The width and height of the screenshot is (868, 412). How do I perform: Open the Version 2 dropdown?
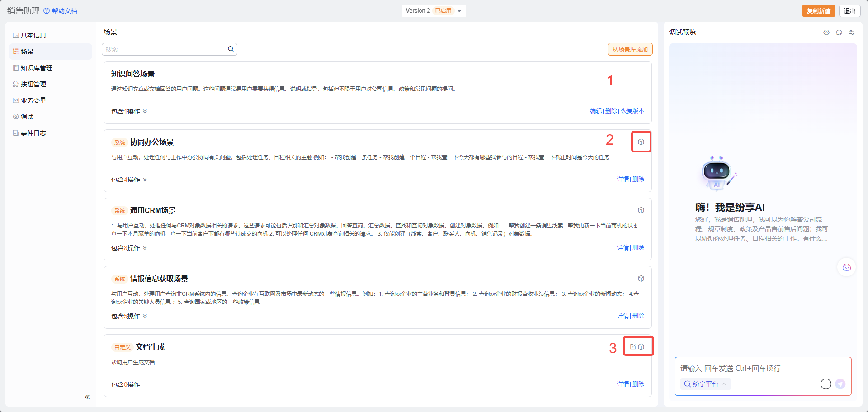click(434, 11)
